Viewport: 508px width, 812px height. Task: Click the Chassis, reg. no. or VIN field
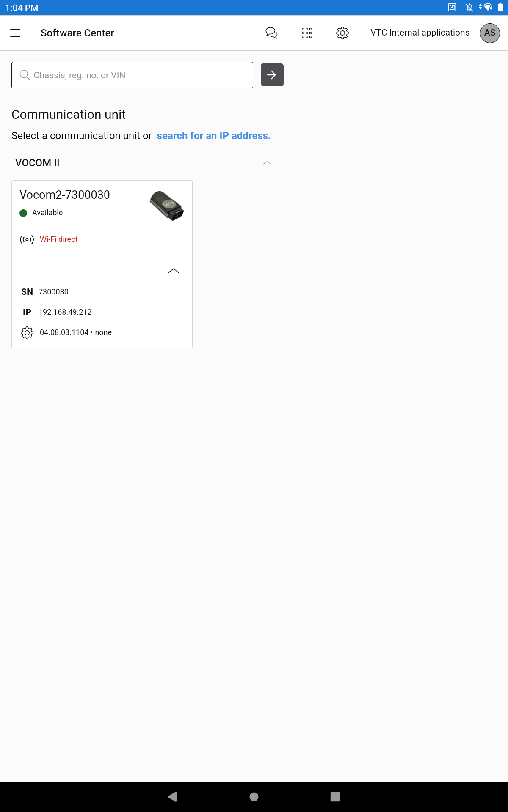[x=132, y=75]
